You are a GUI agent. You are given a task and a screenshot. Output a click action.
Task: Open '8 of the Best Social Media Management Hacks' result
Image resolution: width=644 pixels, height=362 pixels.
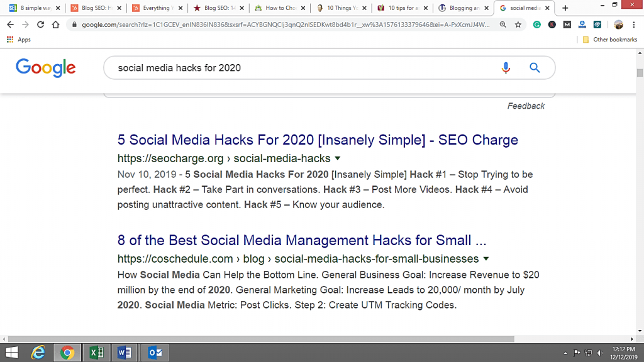pyautogui.click(x=302, y=241)
